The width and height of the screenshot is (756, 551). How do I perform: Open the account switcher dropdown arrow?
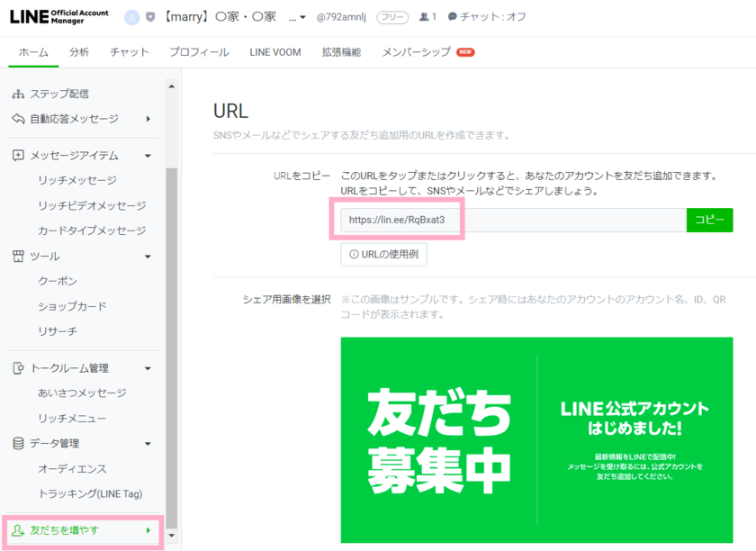pos(302,18)
